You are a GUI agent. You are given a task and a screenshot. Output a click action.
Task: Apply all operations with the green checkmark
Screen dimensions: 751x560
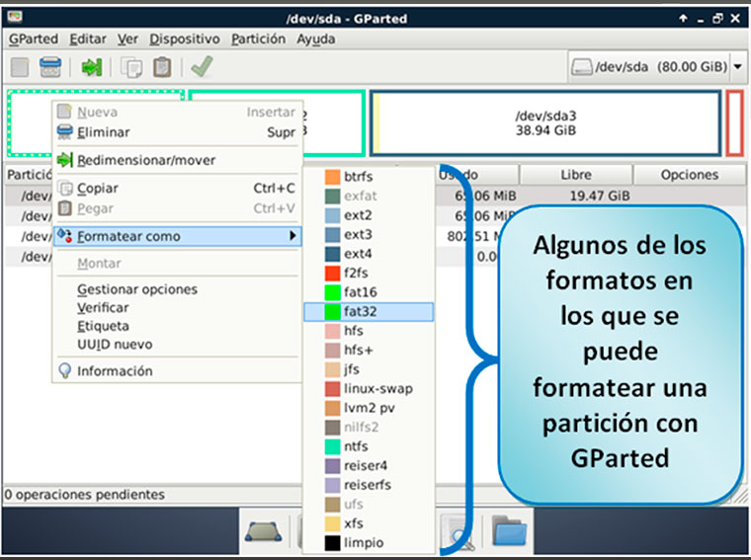pos(203,66)
